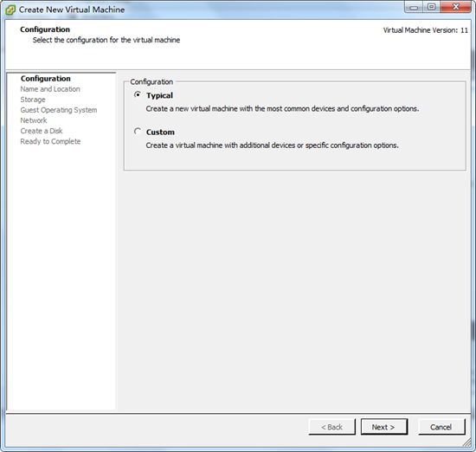Maximize the Create New Virtual Machine window
The image size is (476, 452).
[x=431, y=7]
